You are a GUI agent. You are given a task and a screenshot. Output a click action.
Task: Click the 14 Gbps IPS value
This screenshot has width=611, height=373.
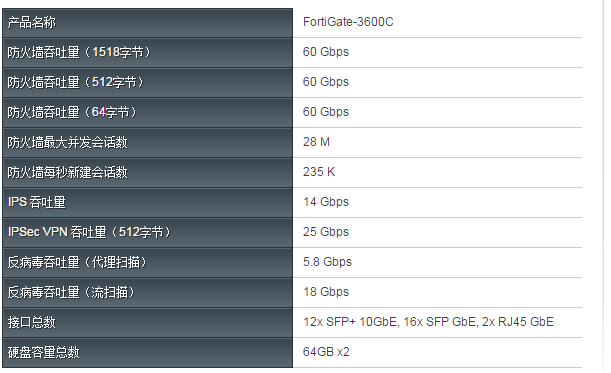[x=326, y=202]
